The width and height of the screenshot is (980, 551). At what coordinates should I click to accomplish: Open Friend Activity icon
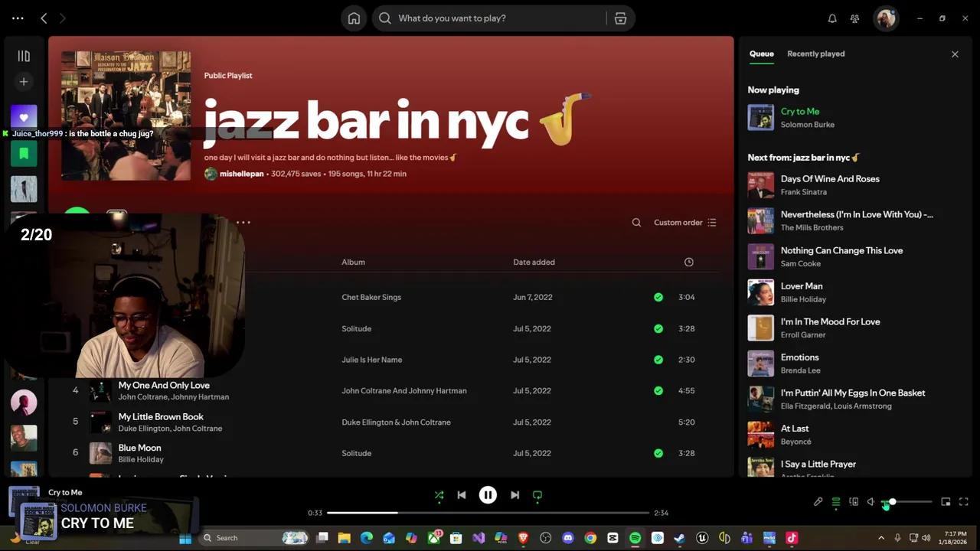tap(854, 18)
